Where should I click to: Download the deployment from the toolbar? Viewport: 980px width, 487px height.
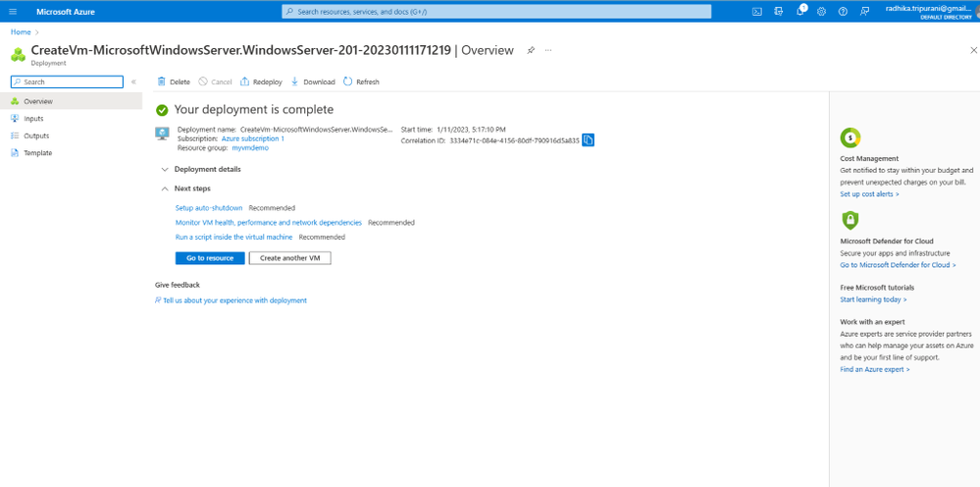pos(313,81)
